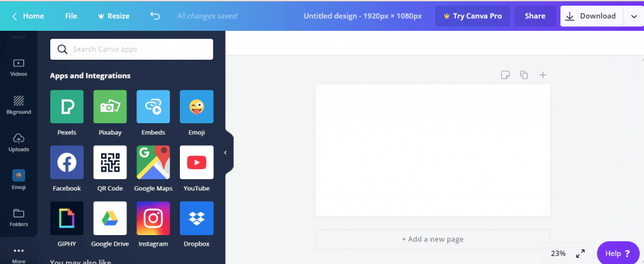Open the YouTube app

196,162
